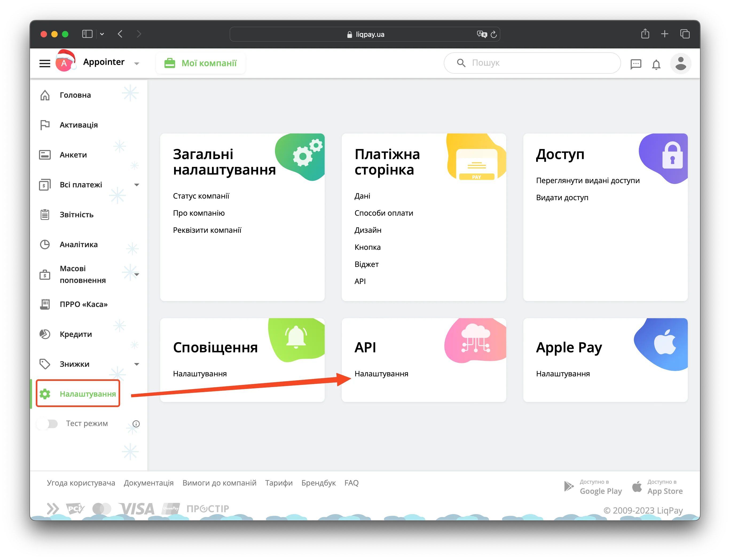Open Вимоги до компаній footer link
This screenshot has height=560, width=730.
pyautogui.click(x=219, y=483)
